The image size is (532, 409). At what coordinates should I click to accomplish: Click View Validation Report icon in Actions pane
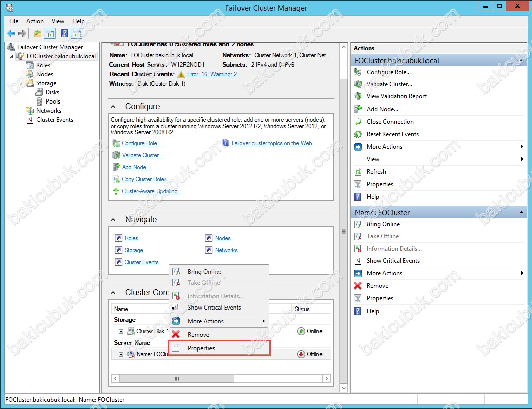(x=358, y=96)
